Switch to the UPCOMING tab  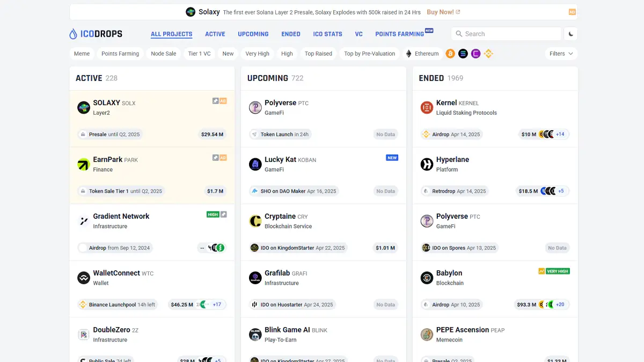pos(253,34)
